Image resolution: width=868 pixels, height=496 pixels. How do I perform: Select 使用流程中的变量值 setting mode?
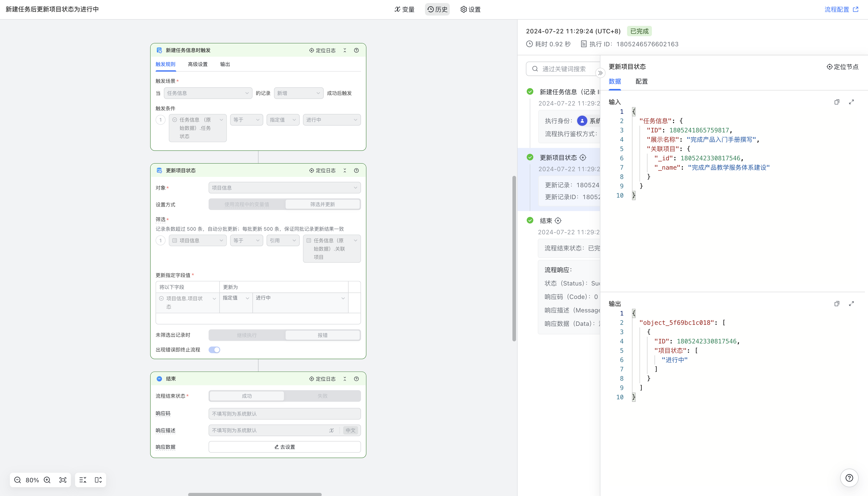(x=247, y=204)
